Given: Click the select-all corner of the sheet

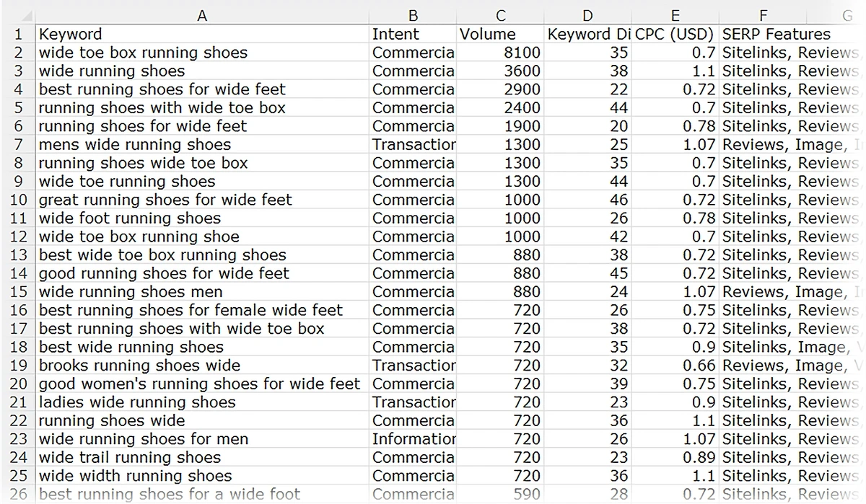Looking at the screenshot, I should pyautogui.click(x=17, y=16).
